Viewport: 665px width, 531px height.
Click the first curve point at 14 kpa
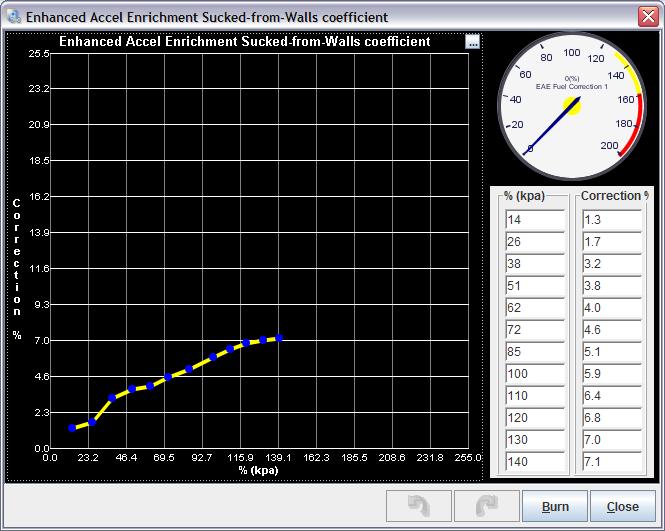point(72,428)
